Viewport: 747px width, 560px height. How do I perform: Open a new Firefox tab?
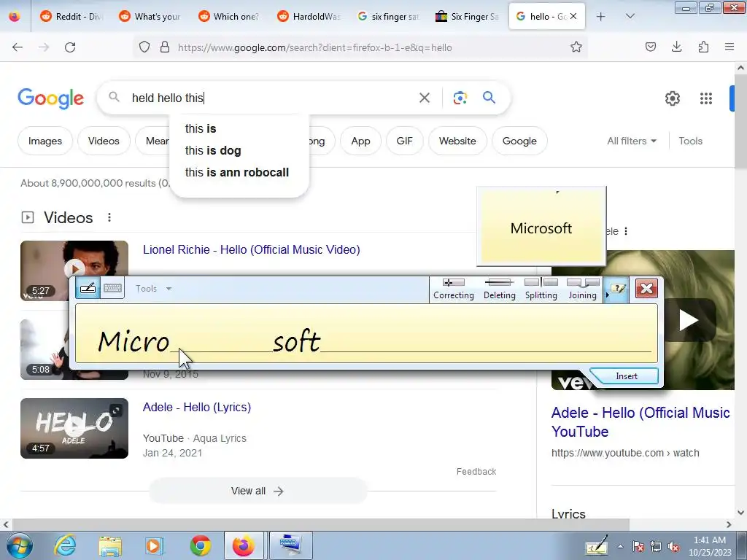pyautogui.click(x=601, y=17)
